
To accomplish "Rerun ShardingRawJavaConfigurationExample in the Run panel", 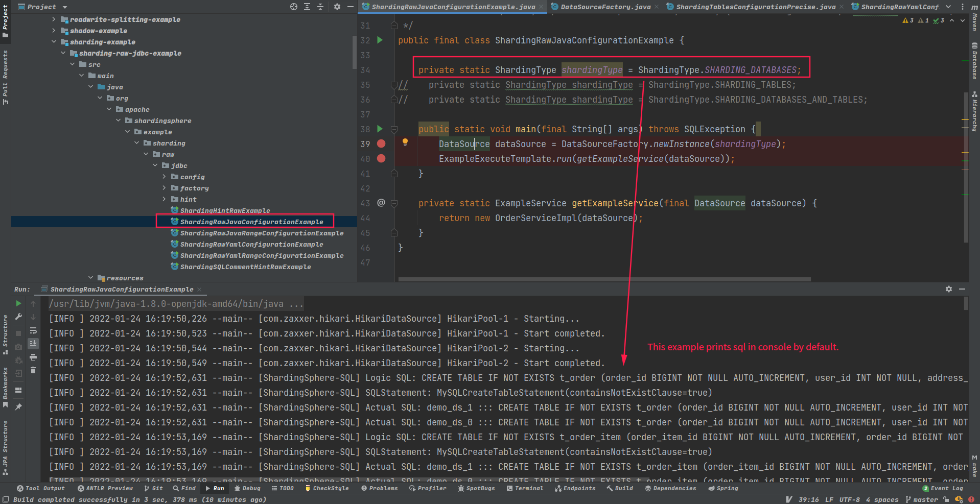I will click(x=19, y=303).
